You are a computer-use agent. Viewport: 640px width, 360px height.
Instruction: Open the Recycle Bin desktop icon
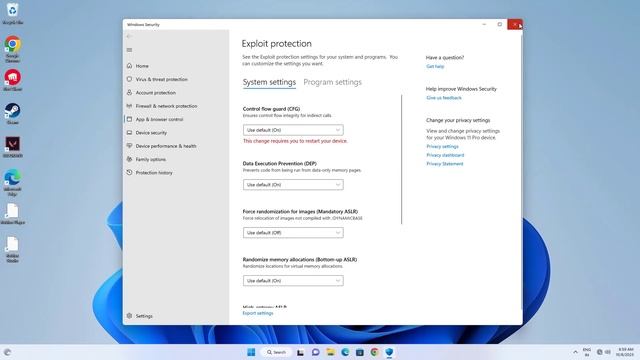pos(13,13)
